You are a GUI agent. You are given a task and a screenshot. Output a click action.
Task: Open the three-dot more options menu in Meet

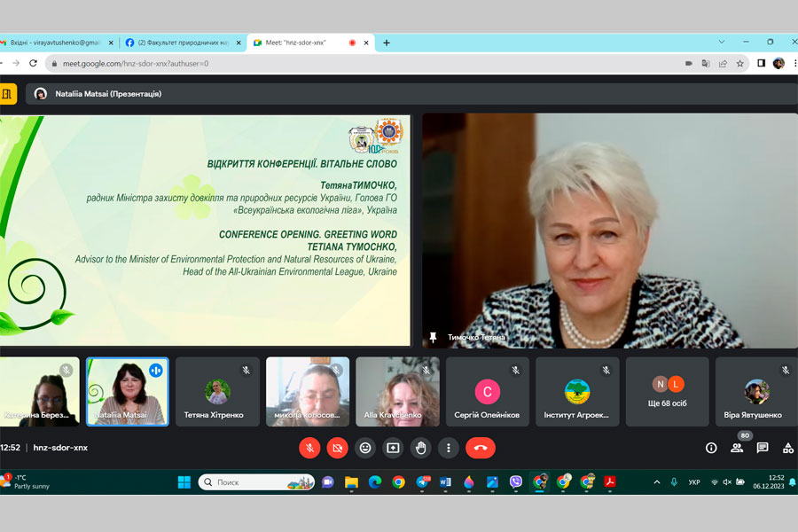[449, 448]
